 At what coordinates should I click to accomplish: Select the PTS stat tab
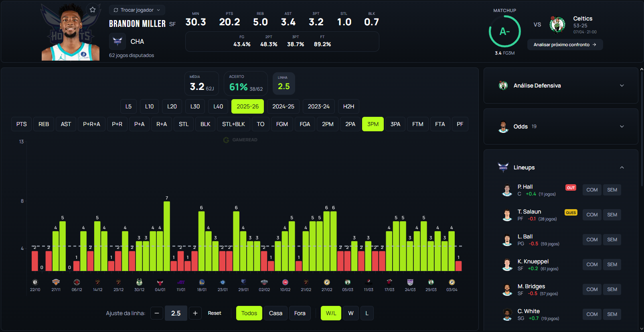point(22,124)
